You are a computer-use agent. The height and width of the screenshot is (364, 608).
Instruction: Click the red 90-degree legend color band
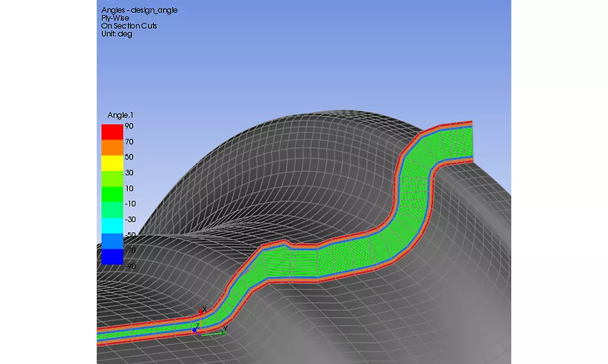click(x=112, y=132)
